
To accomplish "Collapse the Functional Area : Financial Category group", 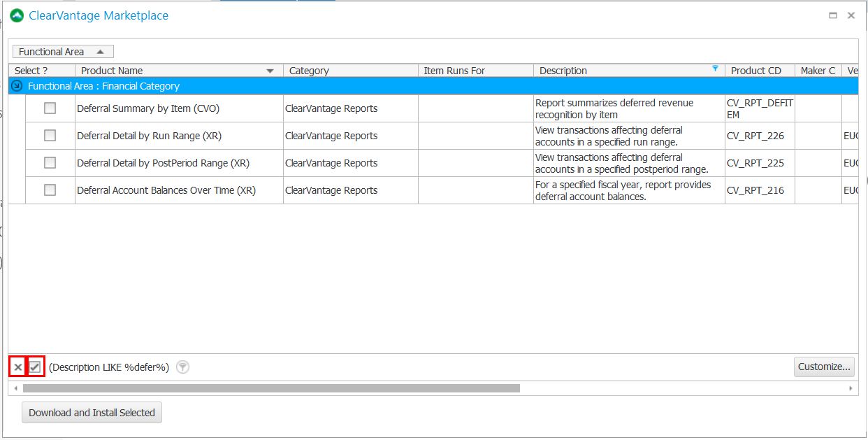I will click(x=17, y=86).
